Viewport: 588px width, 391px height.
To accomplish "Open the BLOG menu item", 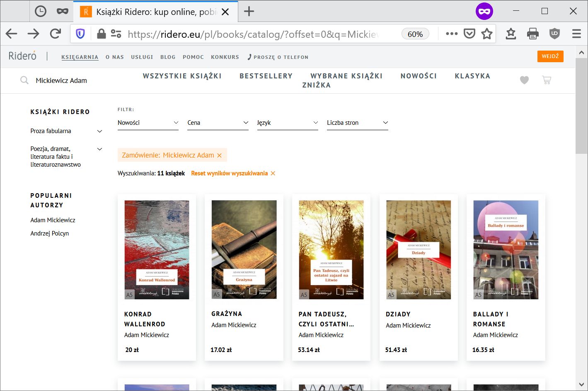I will 168,57.
